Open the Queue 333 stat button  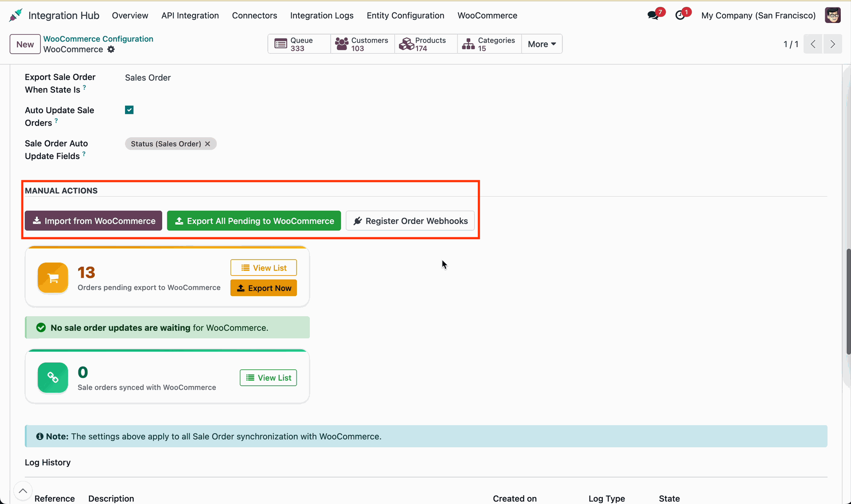coord(299,44)
